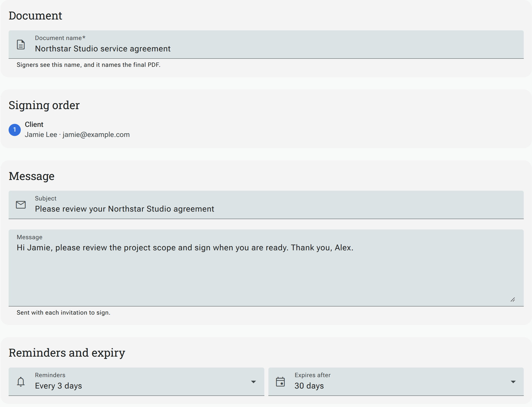Click the helper text about final PDF
The width and height of the screenshot is (532, 407).
(88, 65)
